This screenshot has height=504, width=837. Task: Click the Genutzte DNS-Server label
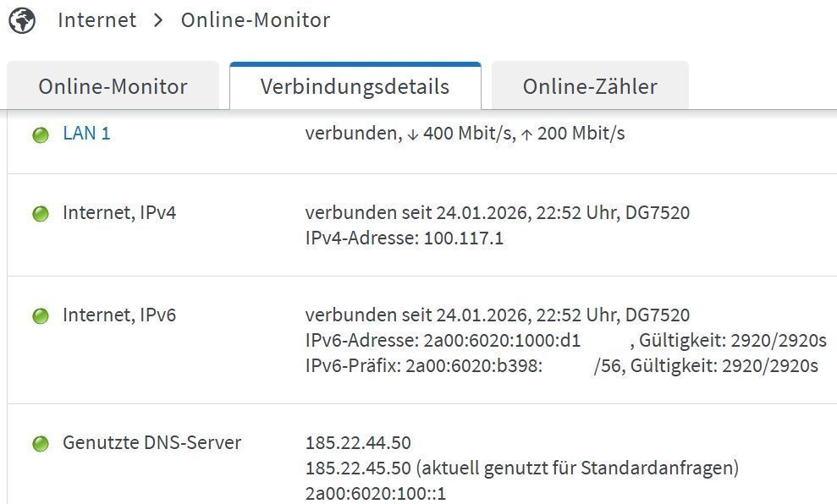(x=152, y=442)
